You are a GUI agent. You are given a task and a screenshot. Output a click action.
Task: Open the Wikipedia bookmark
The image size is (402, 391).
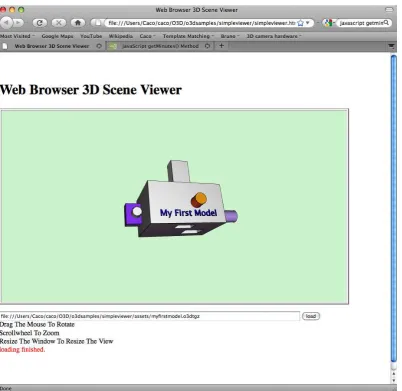(x=121, y=36)
